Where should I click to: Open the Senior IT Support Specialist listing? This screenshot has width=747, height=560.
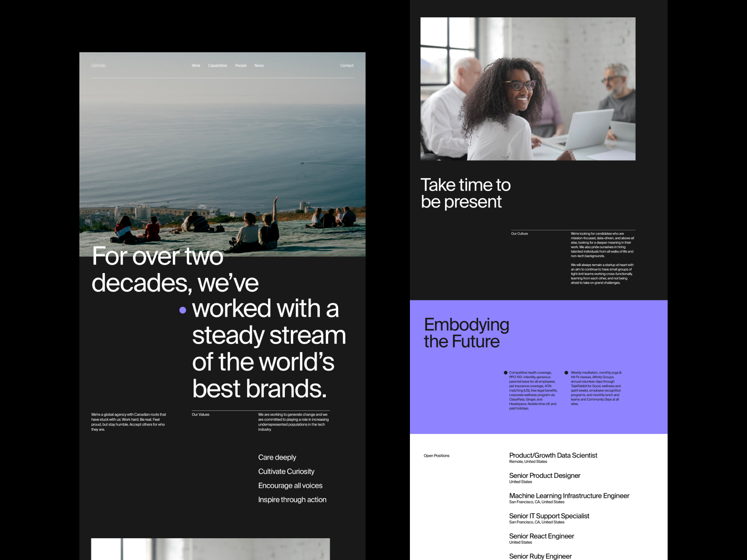click(x=549, y=516)
